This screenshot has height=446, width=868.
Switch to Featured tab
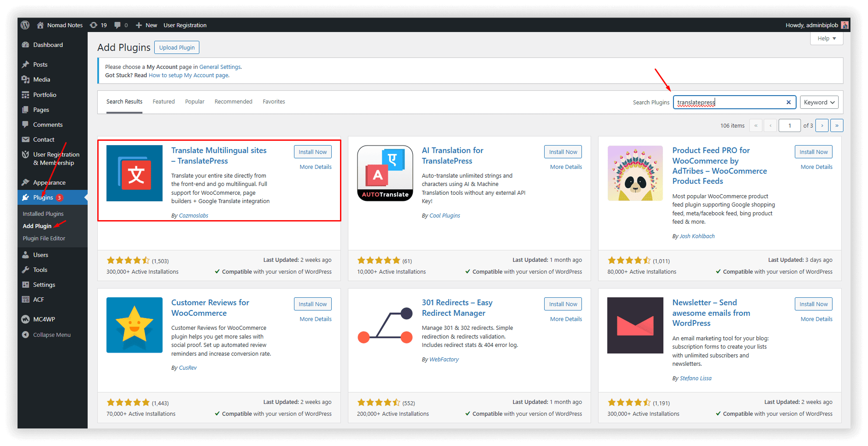(x=163, y=101)
